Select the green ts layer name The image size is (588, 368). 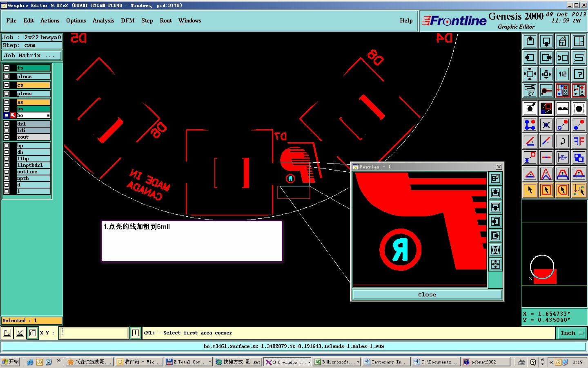click(33, 68)
